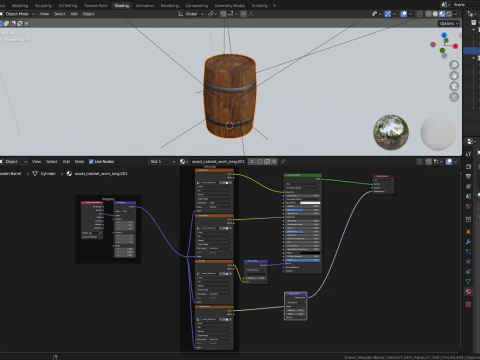The height and width of the screenshot is (360, 480).
Task: Open the pivot point dropdown in 3D header
Action: point(212,14)
